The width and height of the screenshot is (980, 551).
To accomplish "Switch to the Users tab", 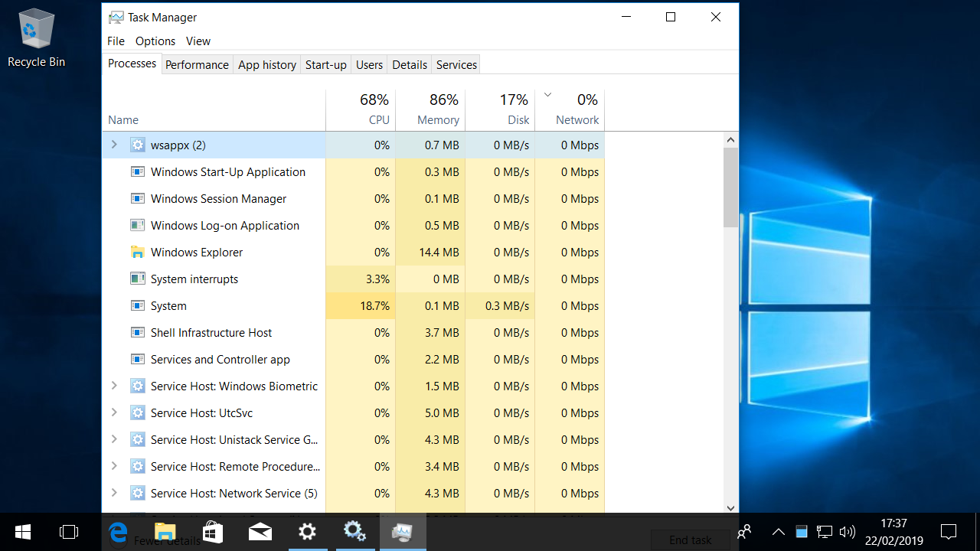I will [x=369, y=65].
